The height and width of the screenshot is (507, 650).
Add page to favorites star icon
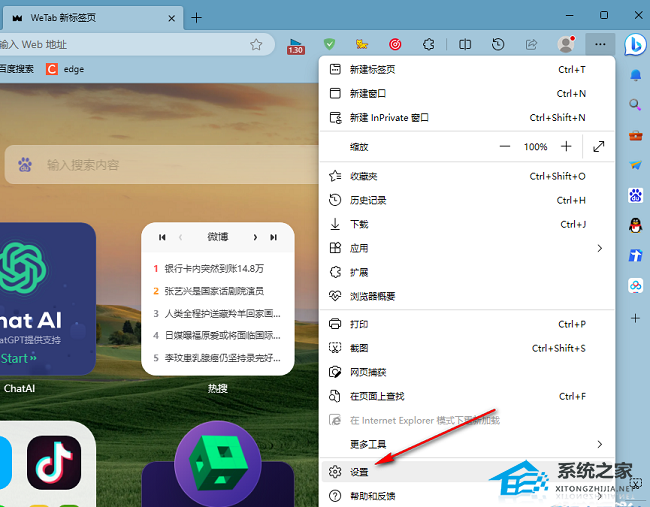click(256, 44)
